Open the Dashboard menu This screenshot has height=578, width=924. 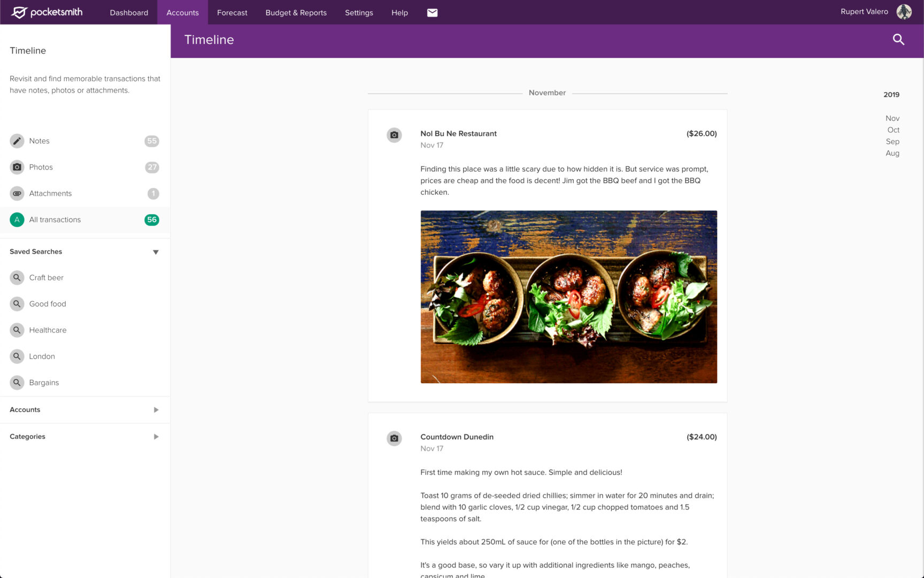click(129, 12)
